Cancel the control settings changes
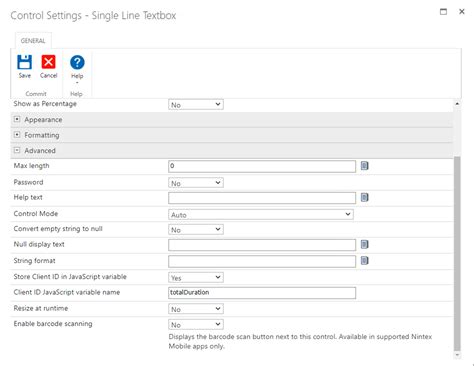Image resolution: width=474 pixels, height=366 pixels. pyautogui.click(x=49, y=66)
